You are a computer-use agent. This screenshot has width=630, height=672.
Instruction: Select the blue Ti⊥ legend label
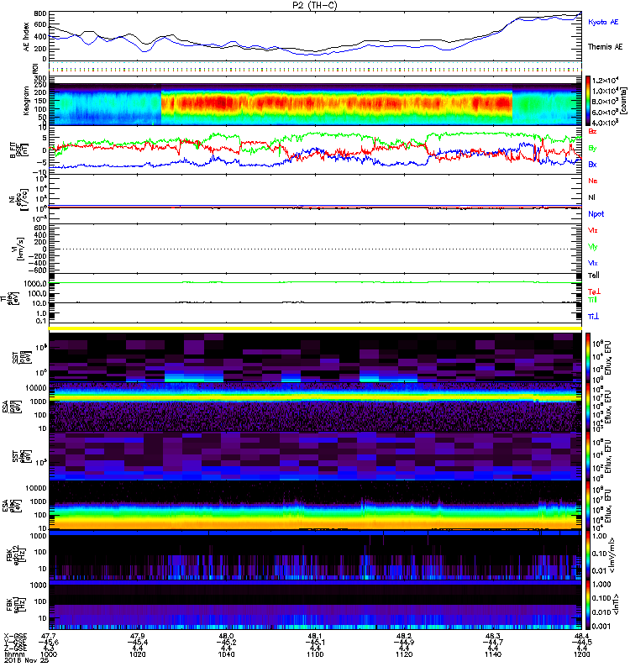tap(593, 317)
